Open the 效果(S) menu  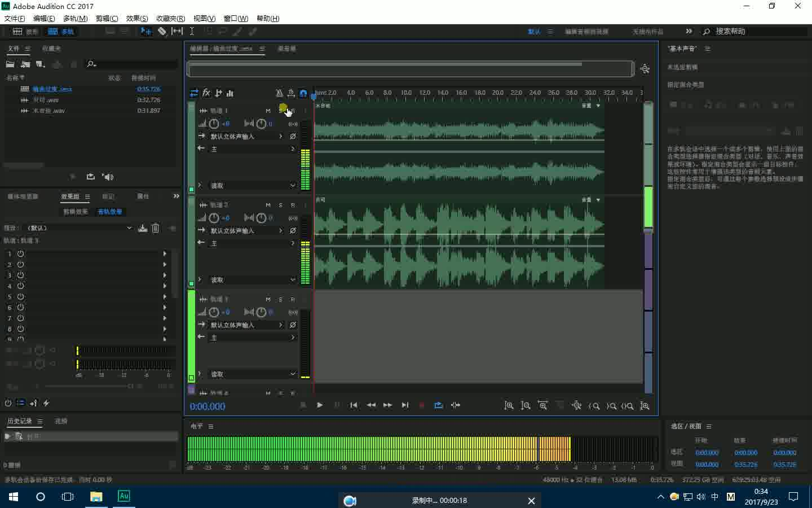137,19
